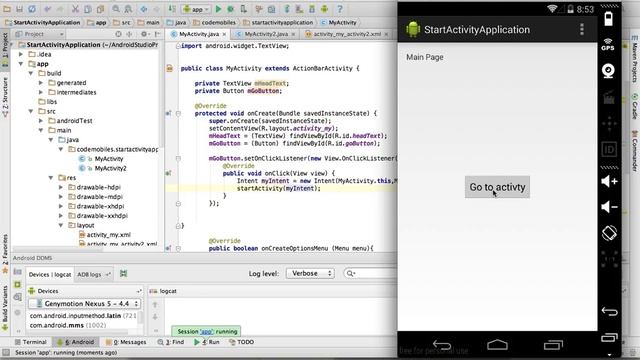Open the Log level Verbose dropdown
This screenshot has height=360, width=640.
coord(310,273)
